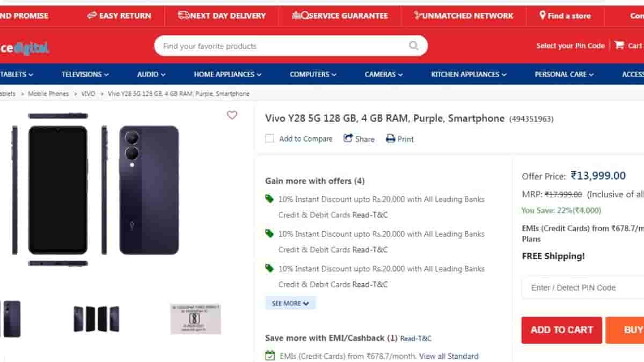
Task: Click the Enter / Detect PIN Code field
Action: coord(583,287)
